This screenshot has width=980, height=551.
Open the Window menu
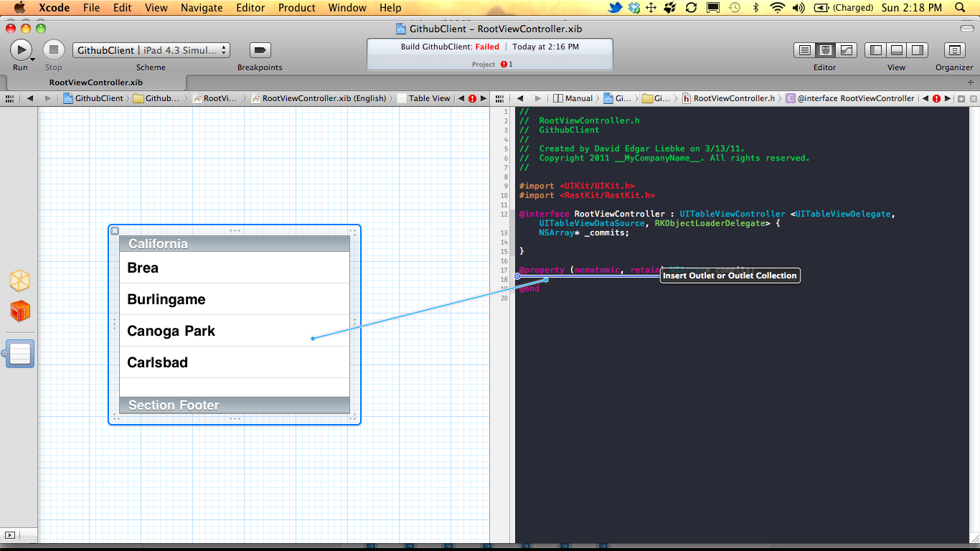(x=347, y=8)
